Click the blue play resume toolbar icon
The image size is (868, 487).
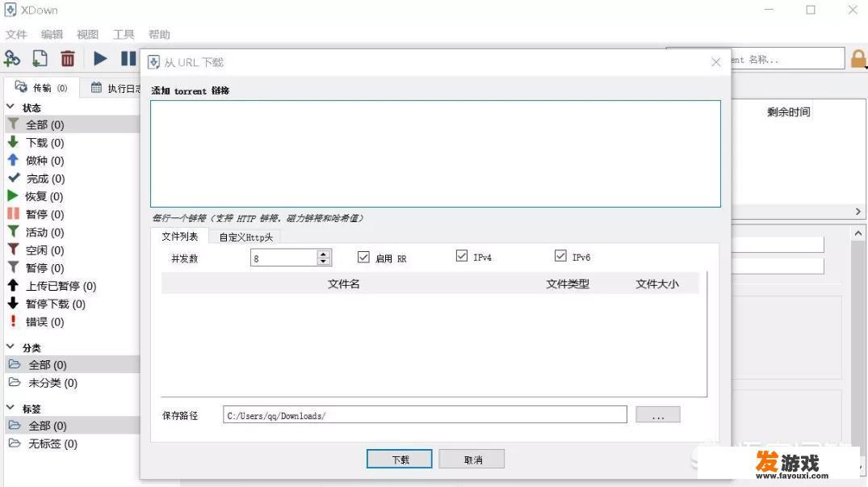click(100, 58)
